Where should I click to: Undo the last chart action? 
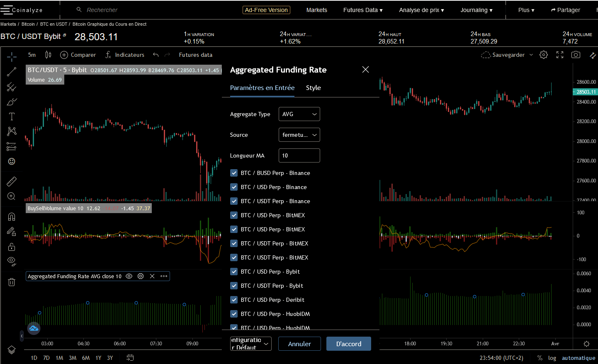coord(156,55)
